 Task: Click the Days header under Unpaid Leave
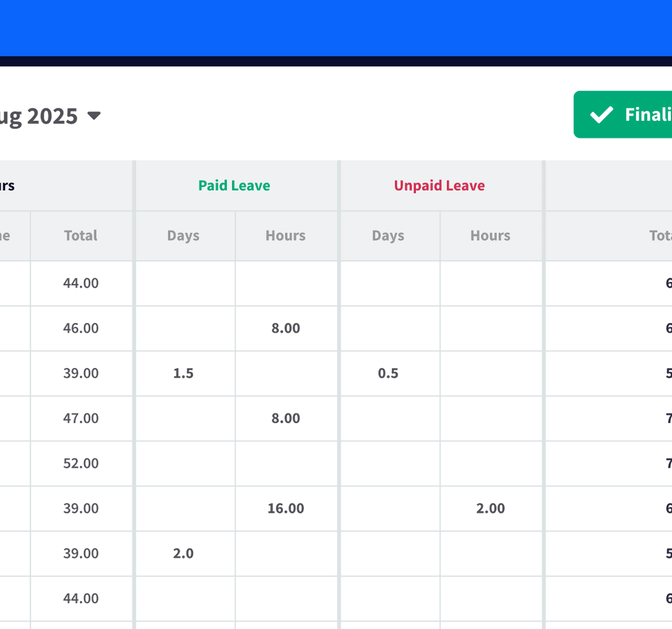388,236
